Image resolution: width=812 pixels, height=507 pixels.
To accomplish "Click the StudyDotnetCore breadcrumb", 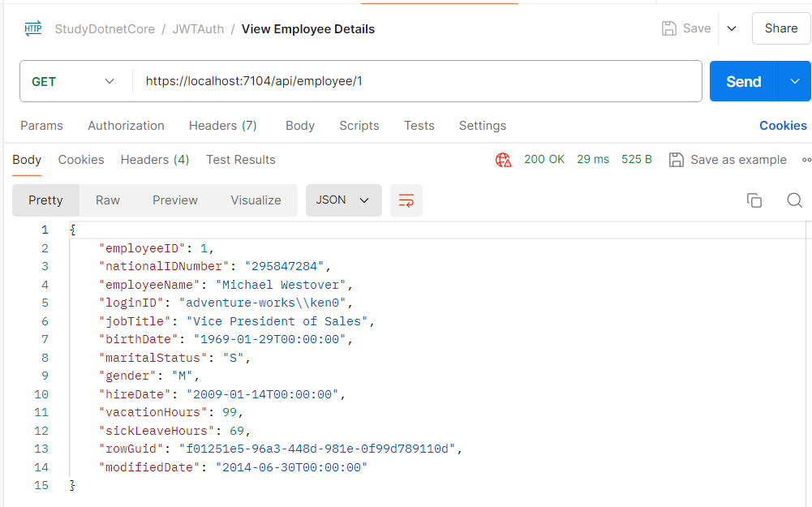I will (105, 29).
